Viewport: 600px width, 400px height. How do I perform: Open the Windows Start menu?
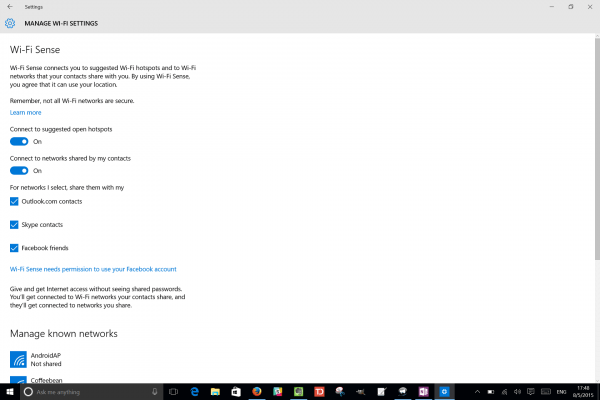point(10,392)
